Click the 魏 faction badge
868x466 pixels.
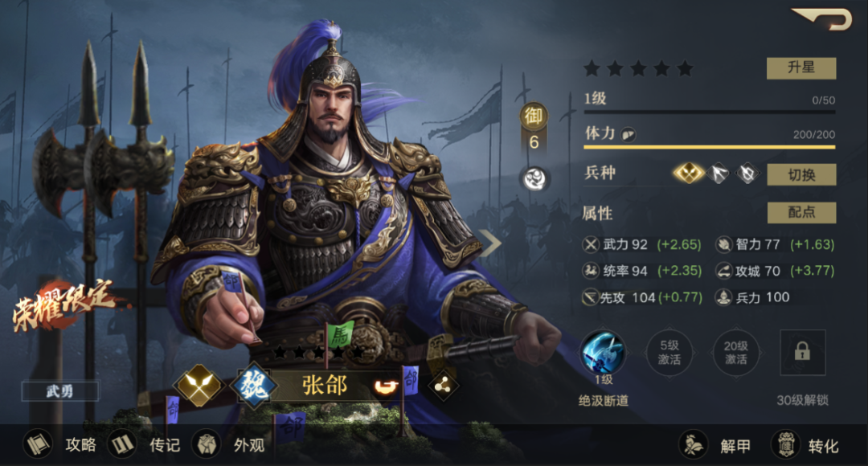[252, 386]
